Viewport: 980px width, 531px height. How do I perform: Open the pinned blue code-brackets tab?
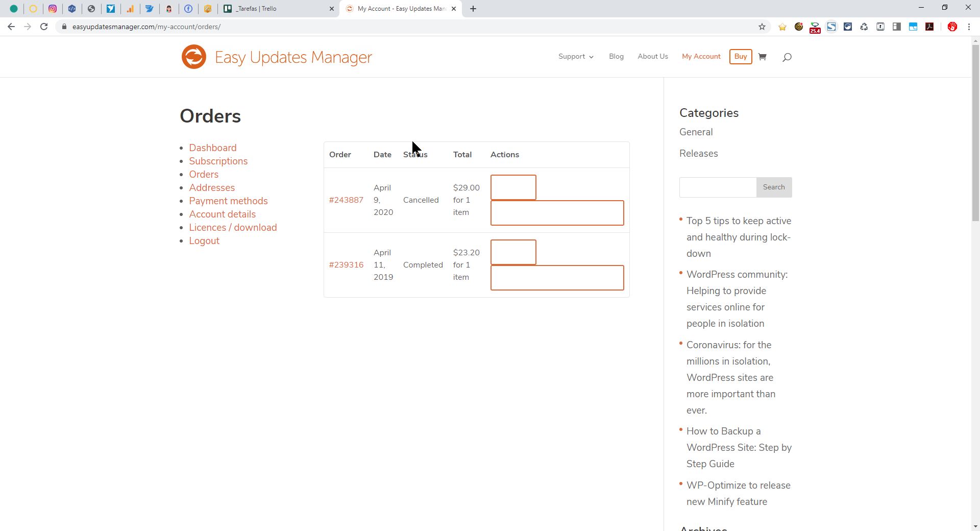72,9
